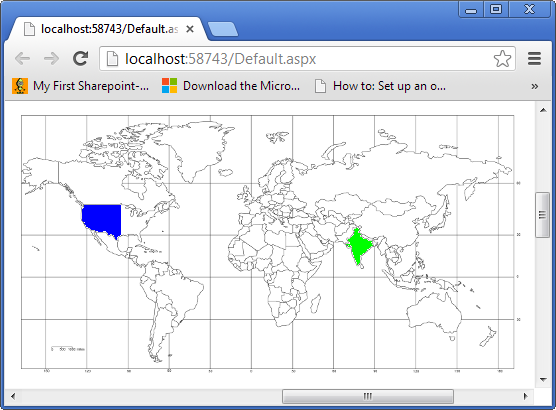Expand hidden bookmarks with double chevron
This screenshot has height=410, width=556.
point(534,86)
